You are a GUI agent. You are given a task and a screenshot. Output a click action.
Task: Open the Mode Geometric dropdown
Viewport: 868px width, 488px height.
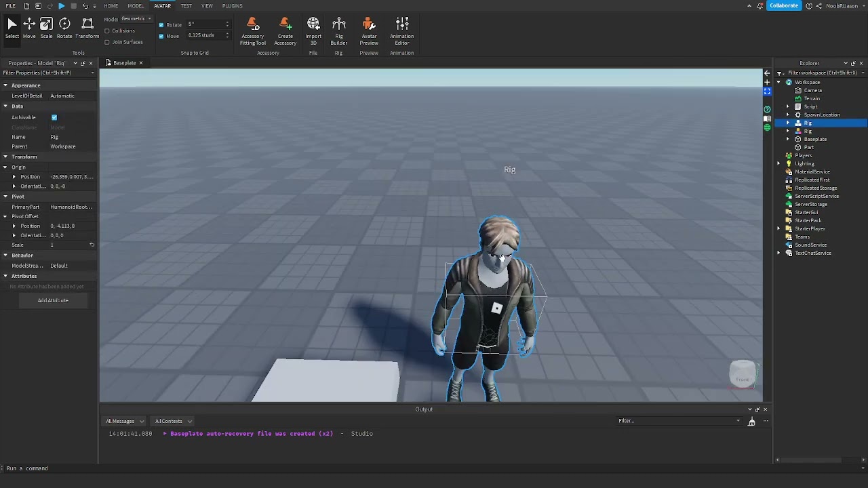136,19
